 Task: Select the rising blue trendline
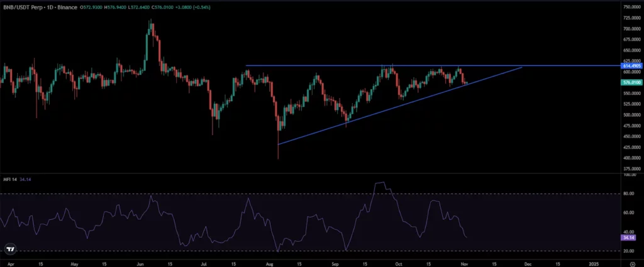tap(400, 106)
